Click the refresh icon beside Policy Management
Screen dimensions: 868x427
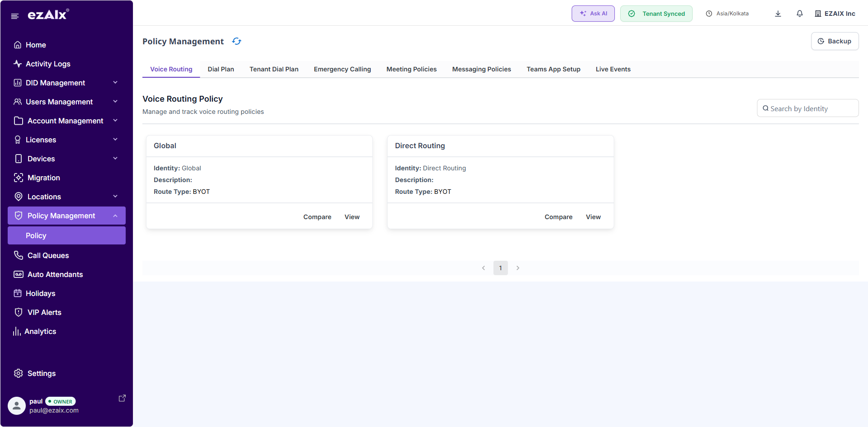coord(237,41)
